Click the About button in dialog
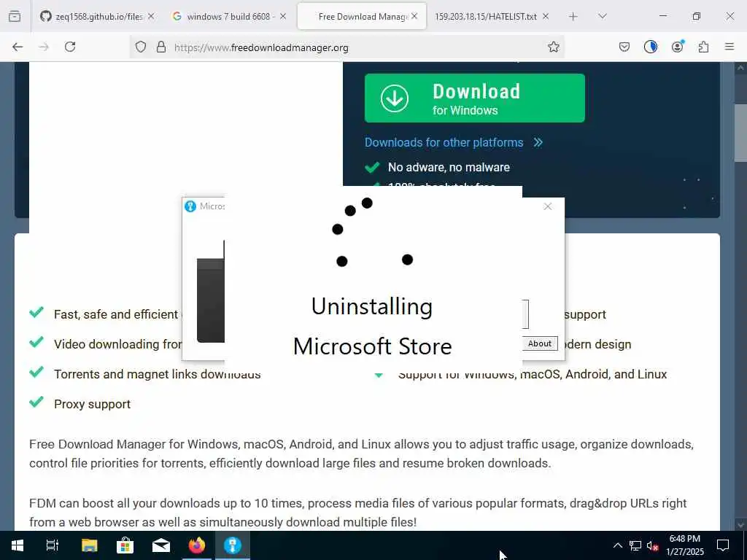 click(x=540, y=343)
